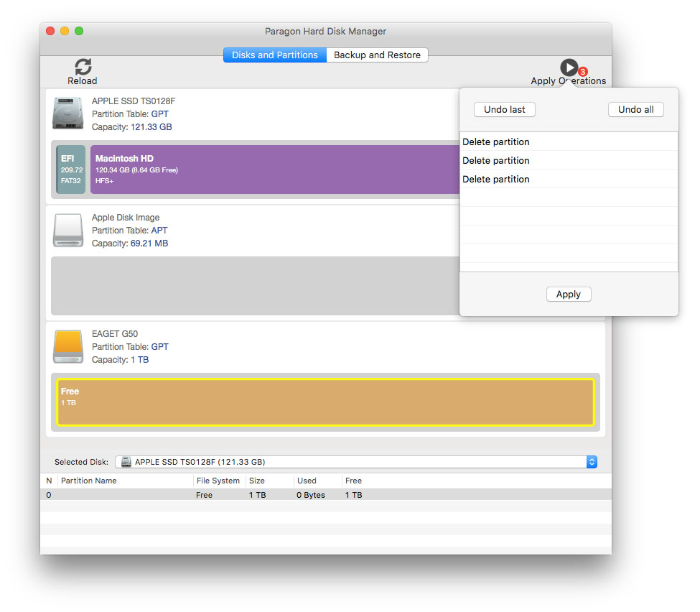Viewport: 700px width, 612px height.
Task: Select the Free 1 TB partition block
Action: pos(325,402)
